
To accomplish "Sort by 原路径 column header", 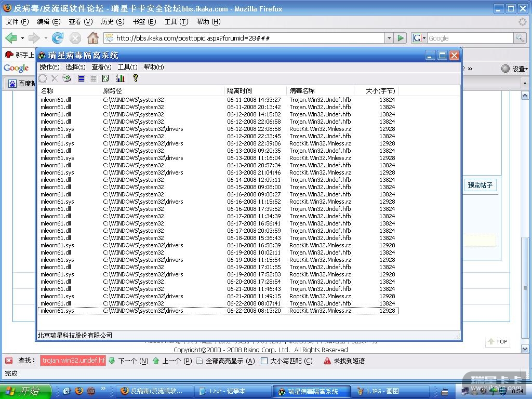I will coord(162,90).
